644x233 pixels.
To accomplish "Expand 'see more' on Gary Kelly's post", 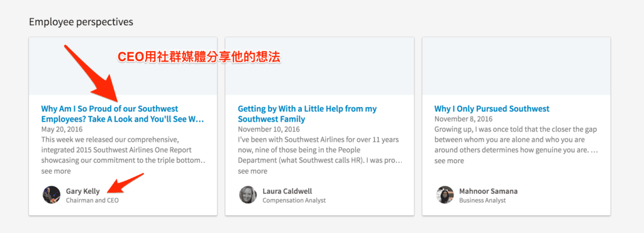I will pyautogui.click(x=56, y=171).
